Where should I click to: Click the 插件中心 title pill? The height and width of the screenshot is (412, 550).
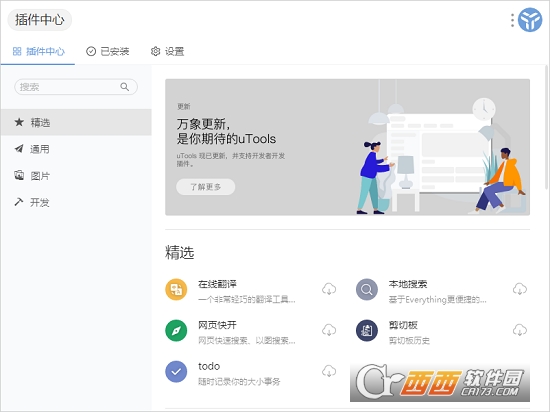[40, 20]
